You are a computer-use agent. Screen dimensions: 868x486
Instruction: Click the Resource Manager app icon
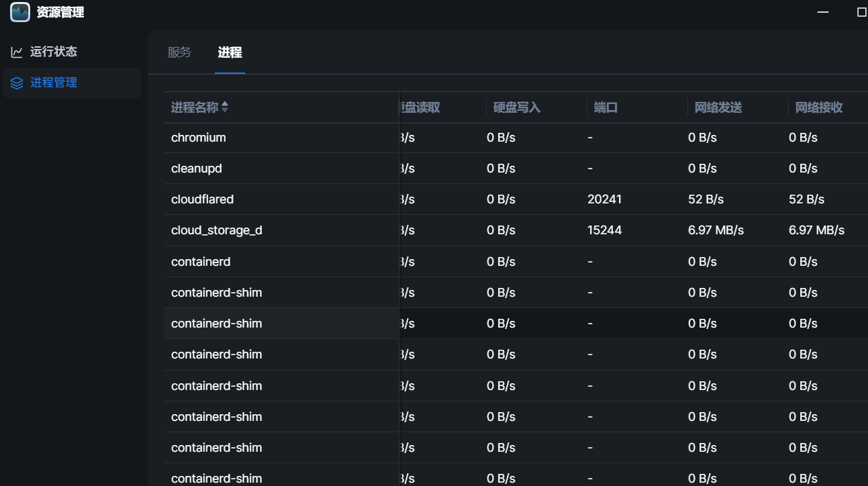(20, 12)
